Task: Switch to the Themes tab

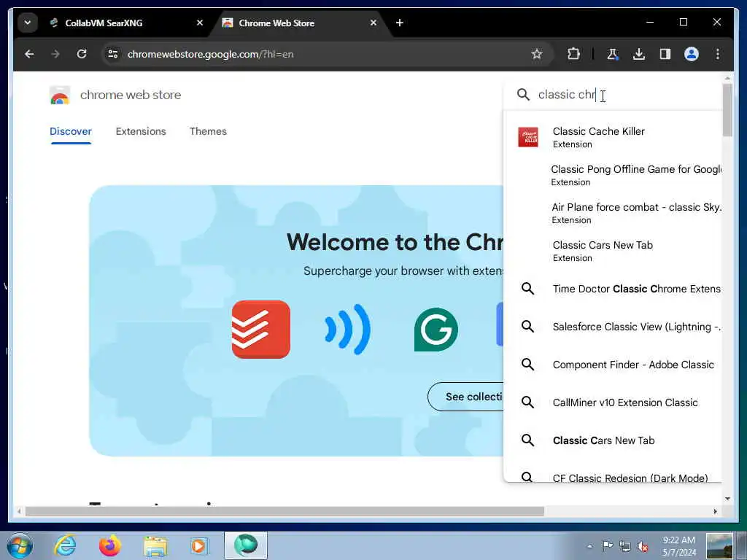Action: (208, 131)
